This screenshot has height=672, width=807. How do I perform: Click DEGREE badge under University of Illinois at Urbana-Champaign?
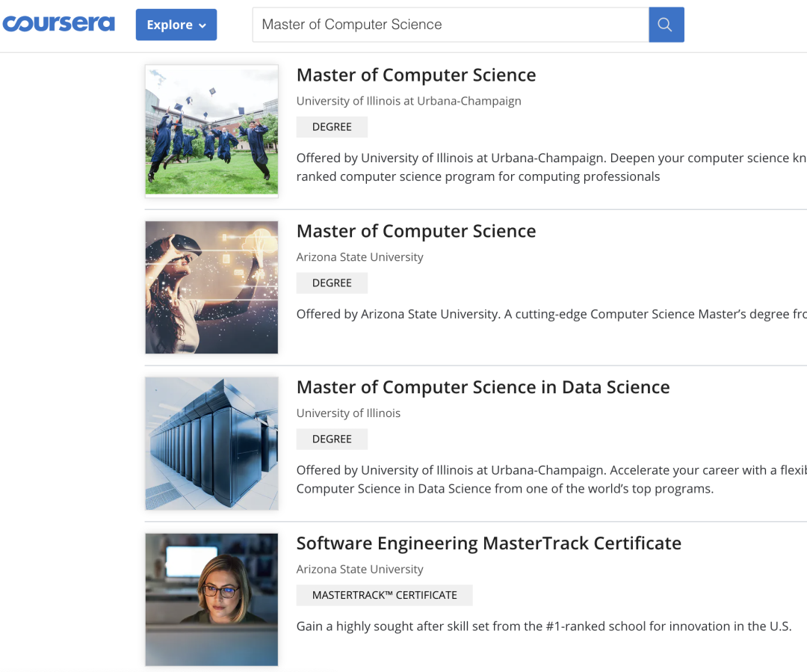click(x=332, y=127)
